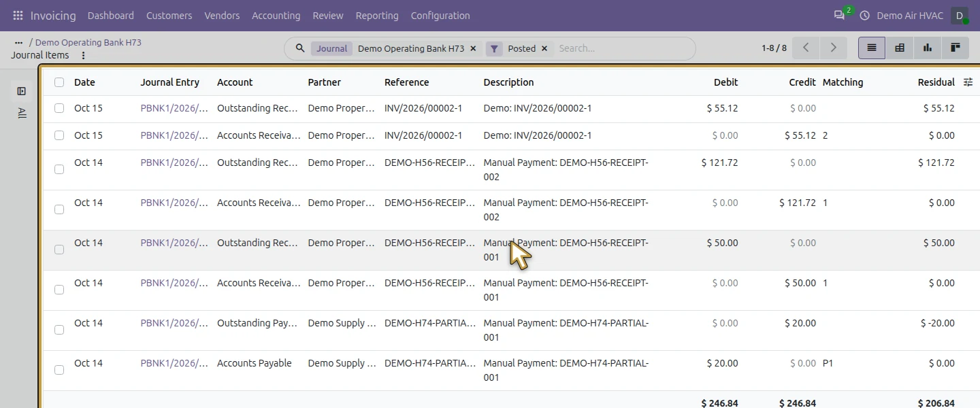Check the RECEIPT-001 Outstanding Receipts row
This screenshot has height=408, width=980.
coord(59,250)
